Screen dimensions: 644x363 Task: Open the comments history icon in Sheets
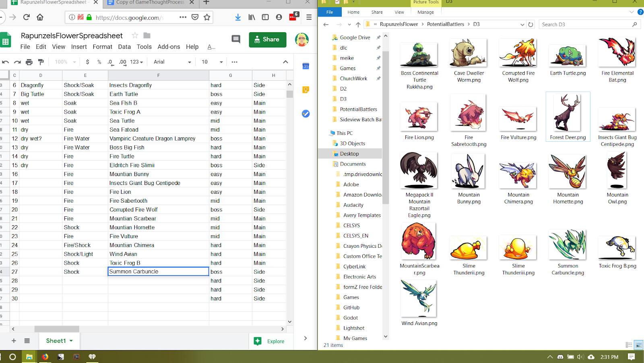[x=236, y=39]
